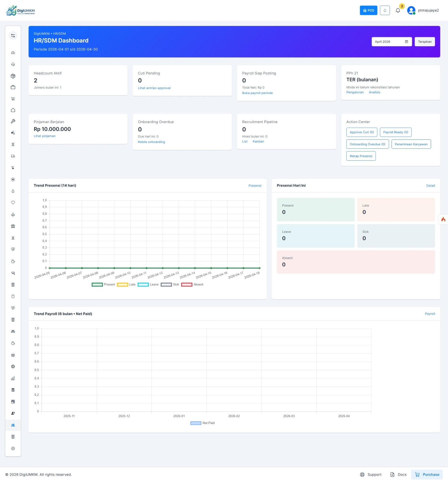
Task: Click the car icon in sidebar
Action: coord(13,332)
